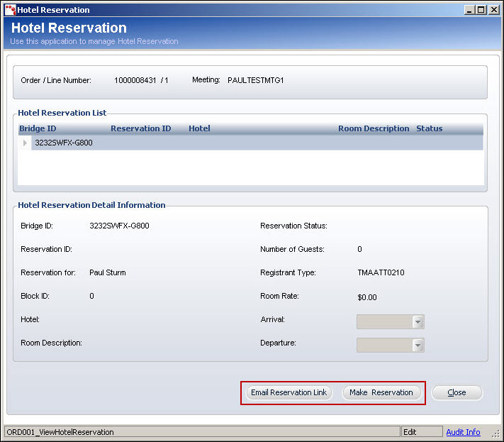Minimize the Hotel Reservation window
The image size is (504, 442).
click(x=469, y=10)
